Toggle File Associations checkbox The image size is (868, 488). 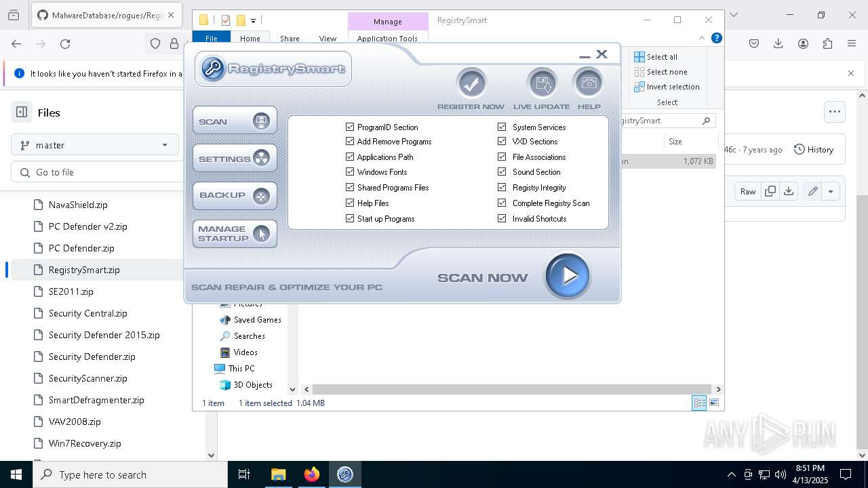[x=502, y=157]
